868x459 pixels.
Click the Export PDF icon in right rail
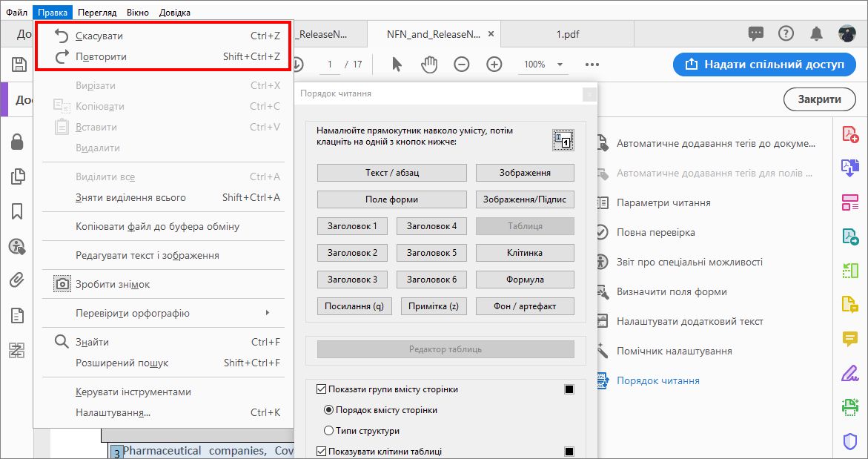tap(850, 168)
